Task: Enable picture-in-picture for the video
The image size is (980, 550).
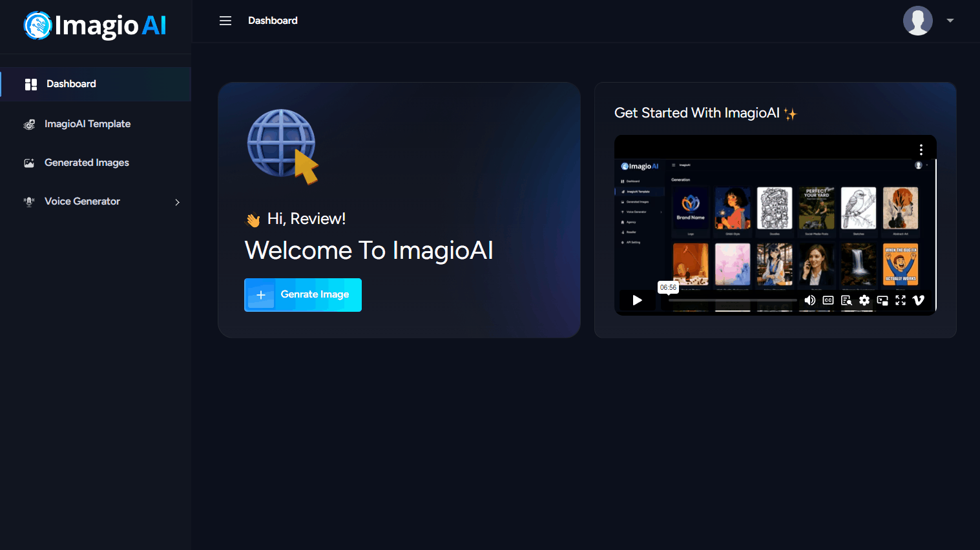Action: [882, 300]
